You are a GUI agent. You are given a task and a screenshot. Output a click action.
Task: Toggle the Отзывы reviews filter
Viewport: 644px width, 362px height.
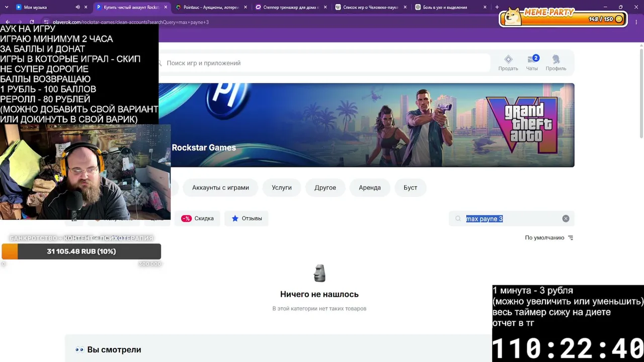[247, 219]
